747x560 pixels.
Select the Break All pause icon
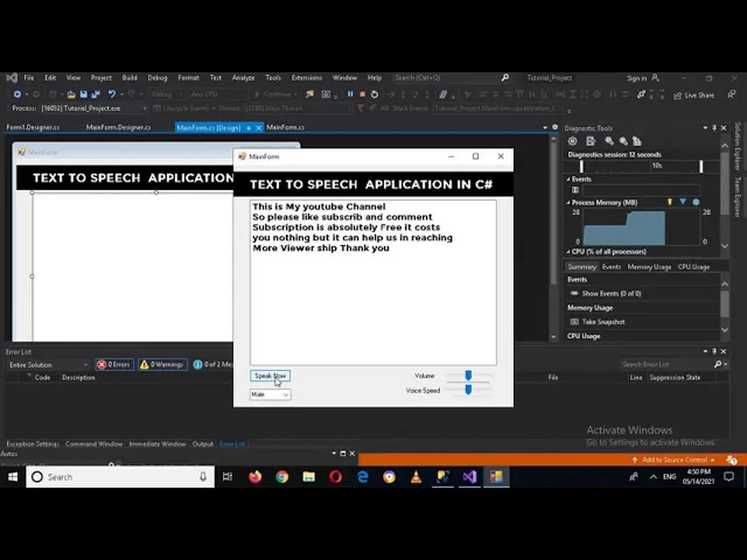tap(350, 94)
